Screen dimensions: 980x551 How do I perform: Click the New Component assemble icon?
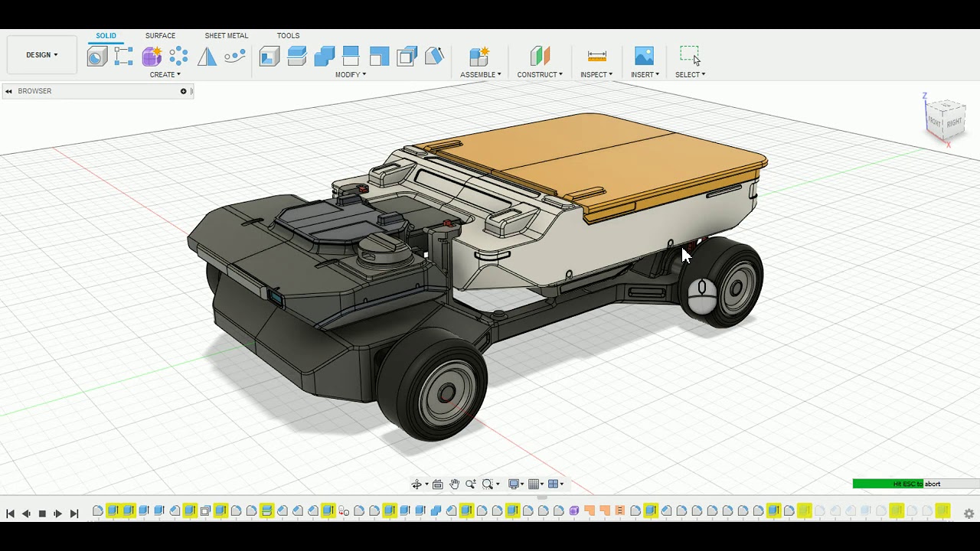(x=479, y=56)
